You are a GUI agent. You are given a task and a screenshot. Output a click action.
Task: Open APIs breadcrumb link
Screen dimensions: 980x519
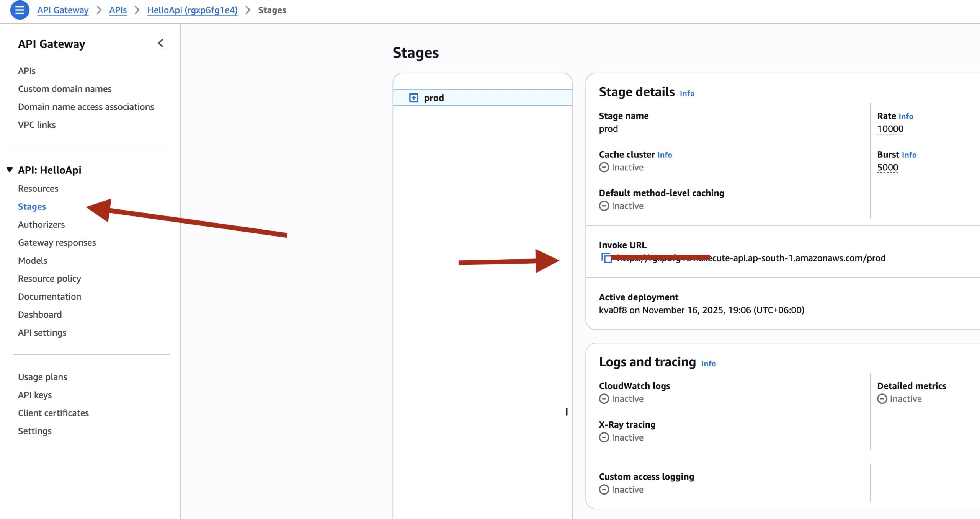click(x=118, y=10)
